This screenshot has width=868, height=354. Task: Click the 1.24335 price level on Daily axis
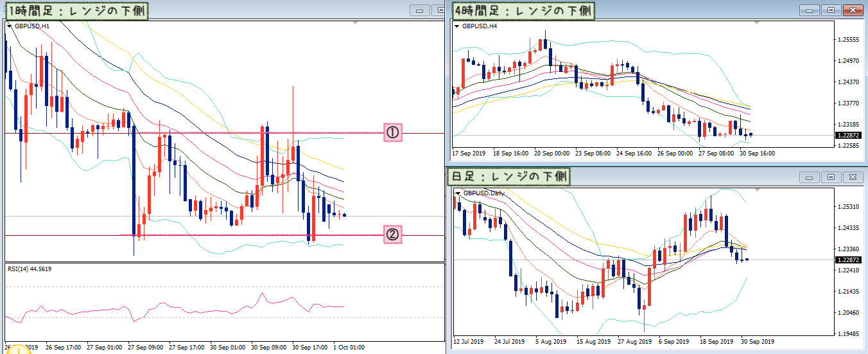tap(849, 228)
